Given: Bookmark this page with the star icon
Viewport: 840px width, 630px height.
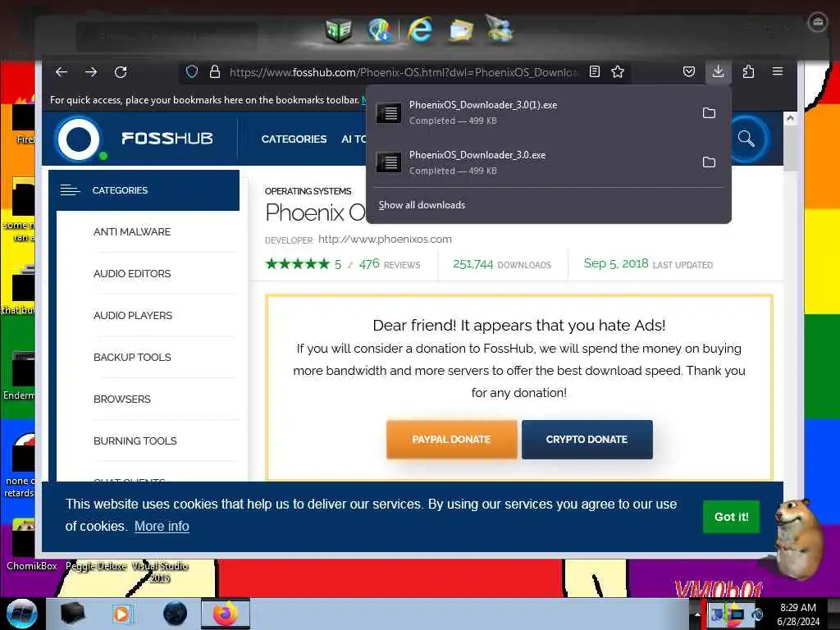Looking at the screenshot, I should [x=618, y=72].
